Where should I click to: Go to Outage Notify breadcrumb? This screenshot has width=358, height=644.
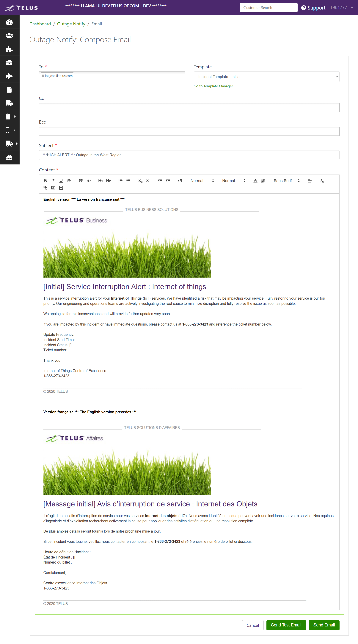click(71, 24)
